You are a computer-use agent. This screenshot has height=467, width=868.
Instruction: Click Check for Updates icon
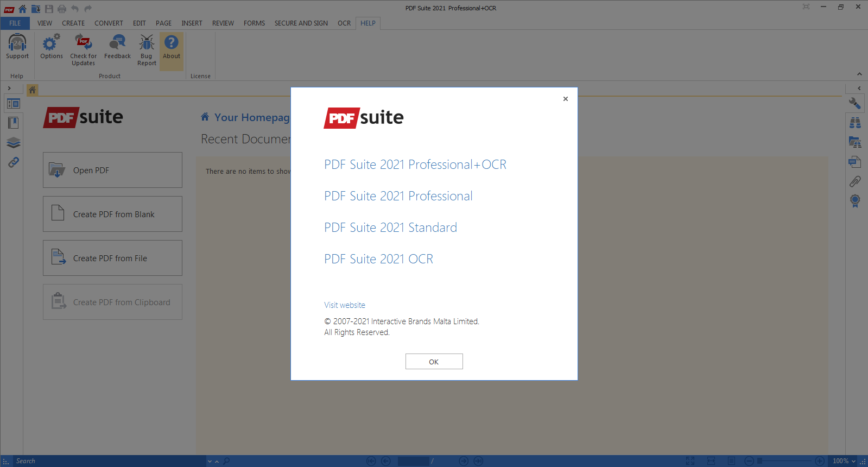point(83,43)
